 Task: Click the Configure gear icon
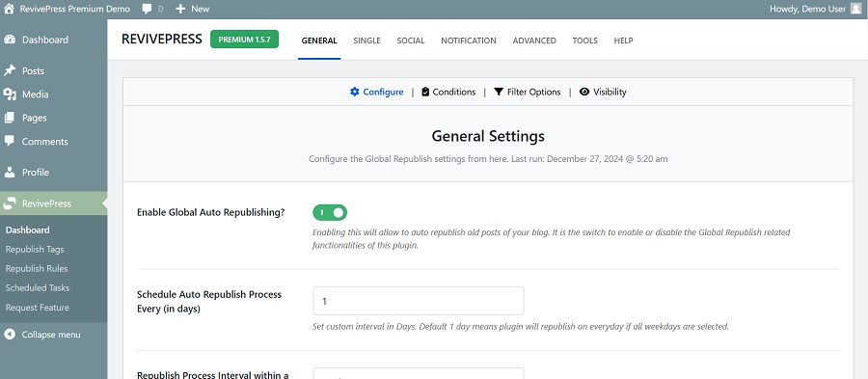tap(355, 92)
